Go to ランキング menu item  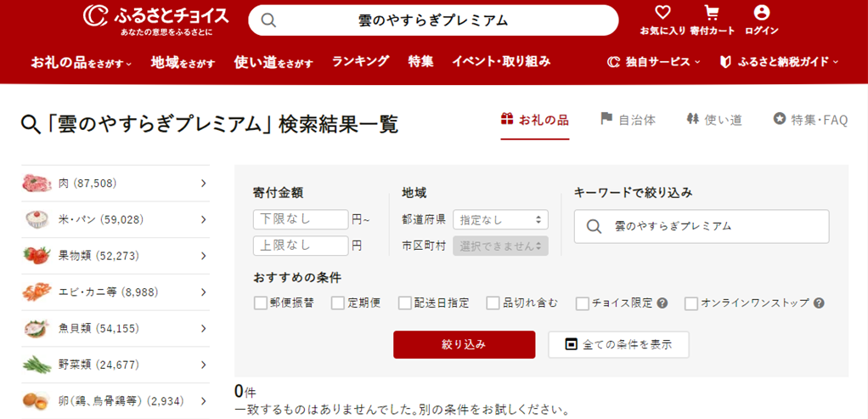point(360,61)
